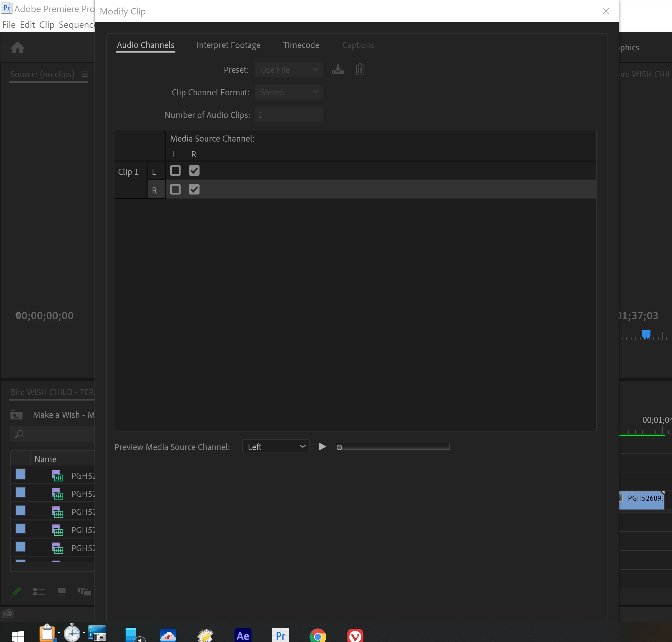
Task: Open the Source panel hamburger menu
Action: [85, 74]
